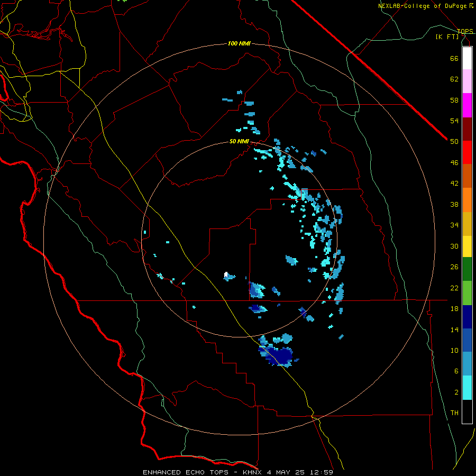Viewport: 476px width, 476px height.
Task: Click the 'TOPS' legend title
Action: click(x=465, y=31)
